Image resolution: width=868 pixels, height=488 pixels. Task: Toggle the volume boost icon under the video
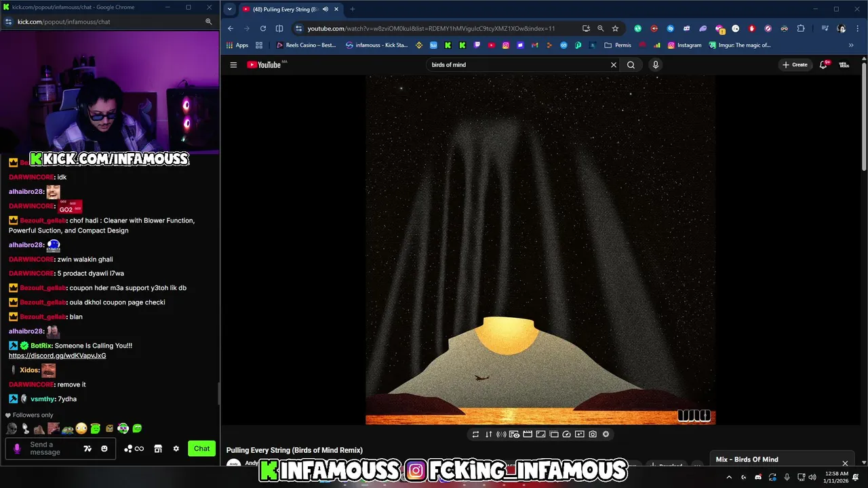click(502, 434)
